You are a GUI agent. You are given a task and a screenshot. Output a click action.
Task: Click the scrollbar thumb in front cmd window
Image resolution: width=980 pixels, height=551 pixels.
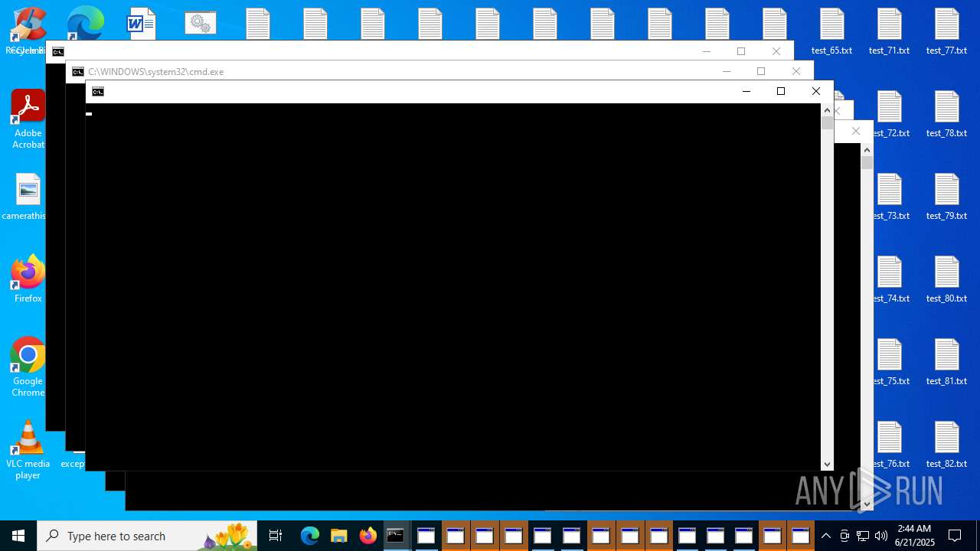pyautogui.click(x=827, y=122)
